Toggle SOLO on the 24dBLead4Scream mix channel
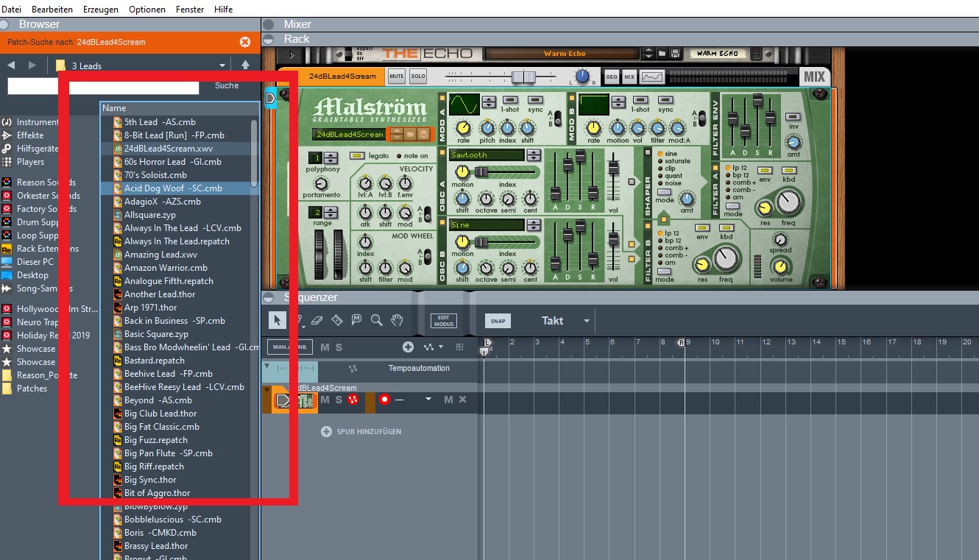The height and width of the screenshot is (560, 979). point(418,76)
